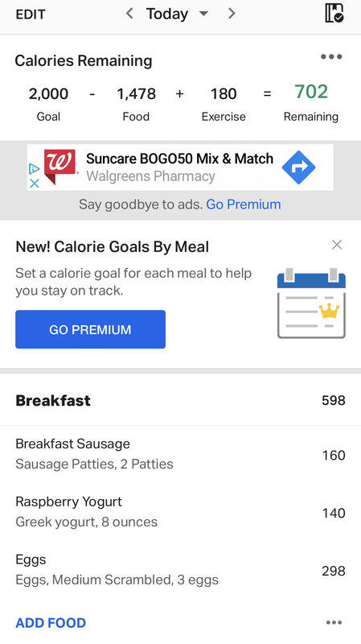Image resolution: width=361 pixels, height=644 pixels.
Task: Dismiss the Calorie Goals By Meal card
Action: click(x=337, y=245)
